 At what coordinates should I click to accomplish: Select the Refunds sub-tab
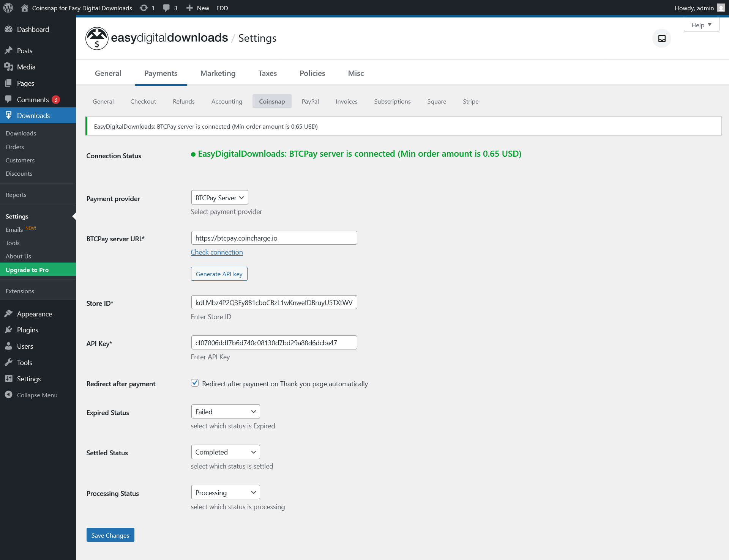point(184,101)
